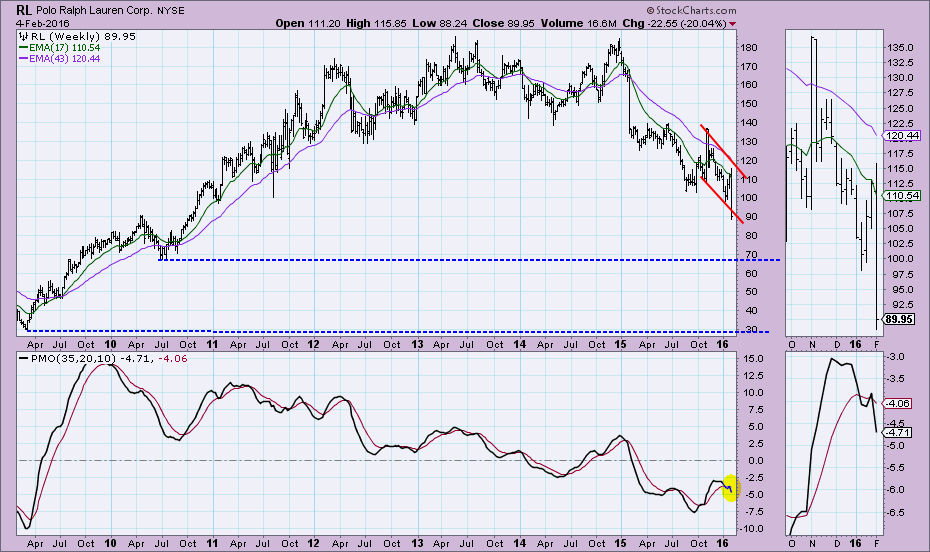The image size is (930, 552).
Task: Click the upper red trend channel line
Action: (722, 152)
